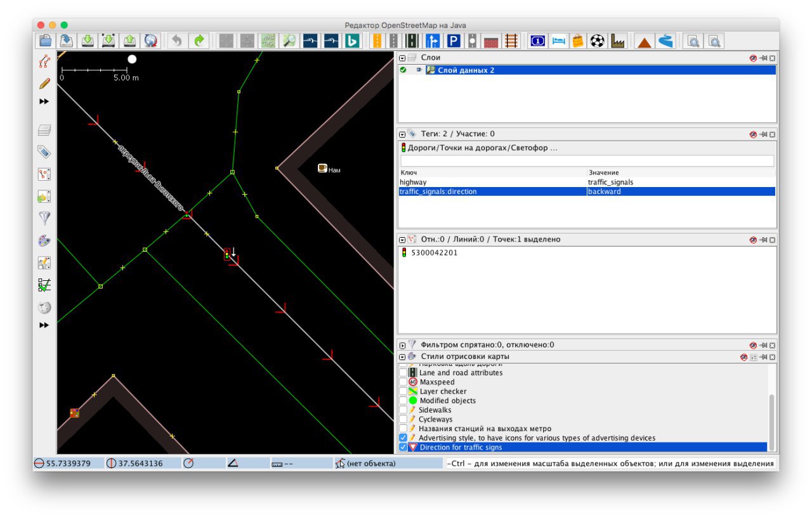Screen dimensions: 812x518
Task: Select the shopping bag preset icon
Action: point(577,41)
